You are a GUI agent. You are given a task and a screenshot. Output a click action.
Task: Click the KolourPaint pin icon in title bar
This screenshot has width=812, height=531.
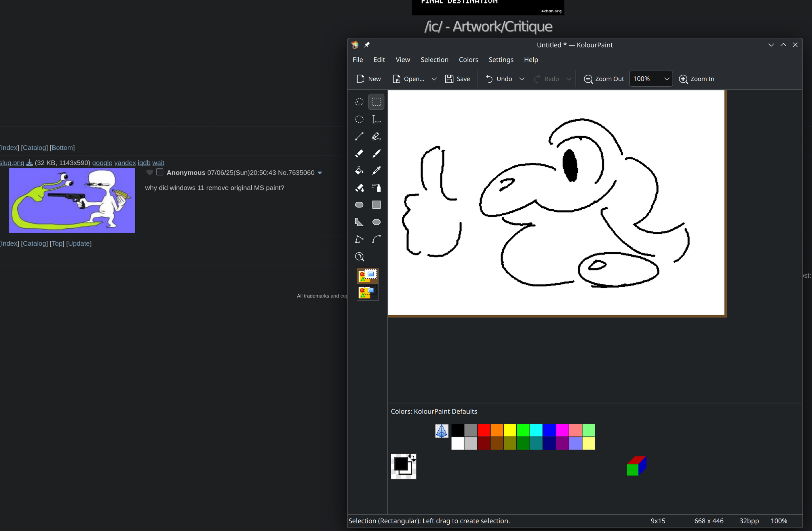[x=367, y=45]
